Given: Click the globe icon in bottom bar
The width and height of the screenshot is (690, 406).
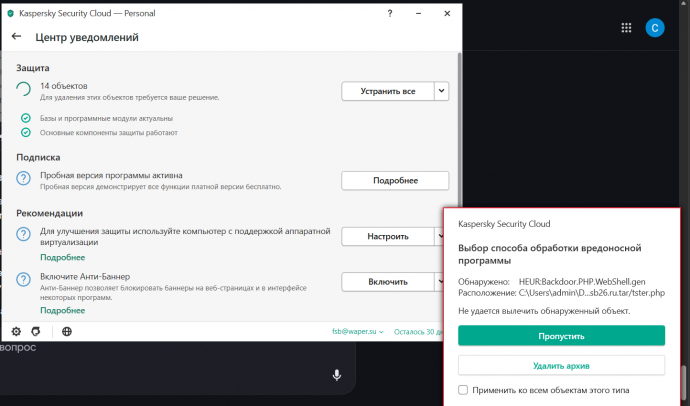Looking at the screenshot, I should coord(66,331).
